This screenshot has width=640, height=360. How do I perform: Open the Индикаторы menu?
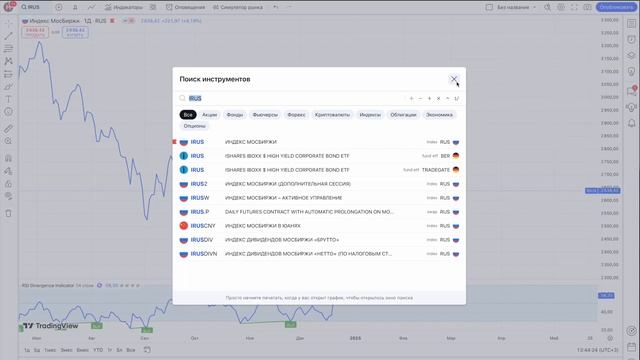coord(124,7)
